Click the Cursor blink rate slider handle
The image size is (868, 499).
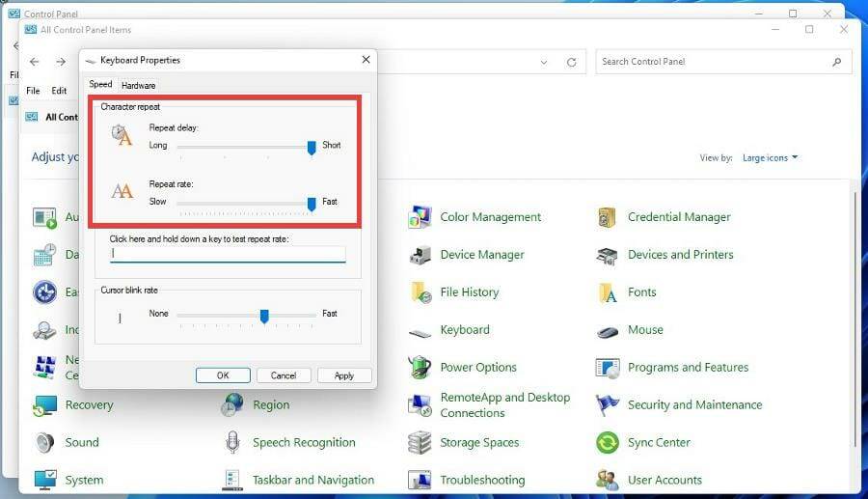(x=264, y=316)
